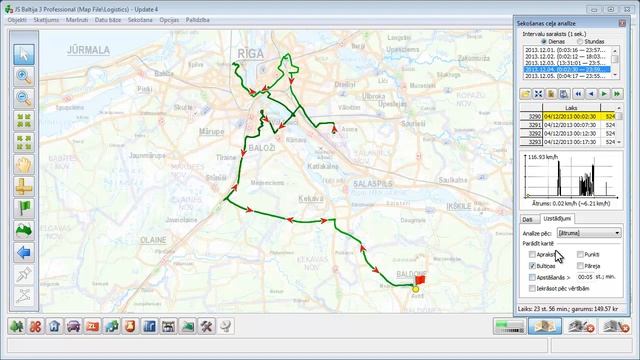This screenshot has height=360, width=640.
Task: Select interval 2013.12.01. in list
Action: [567, 50]
